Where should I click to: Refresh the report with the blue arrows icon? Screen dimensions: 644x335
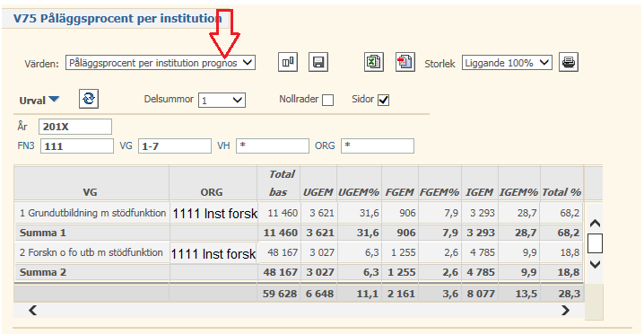89,99
